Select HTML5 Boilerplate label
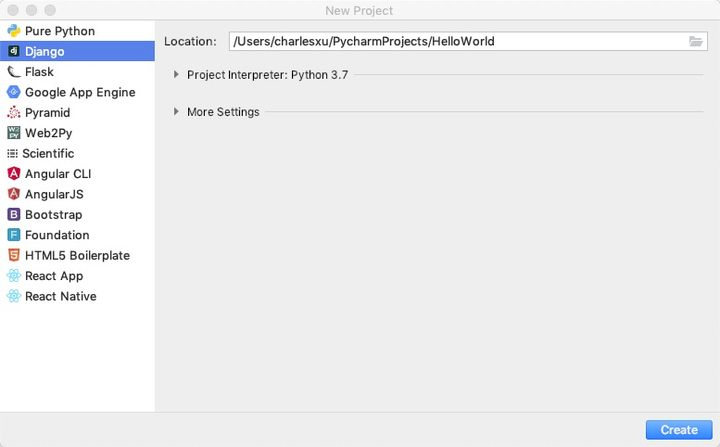 78,255
